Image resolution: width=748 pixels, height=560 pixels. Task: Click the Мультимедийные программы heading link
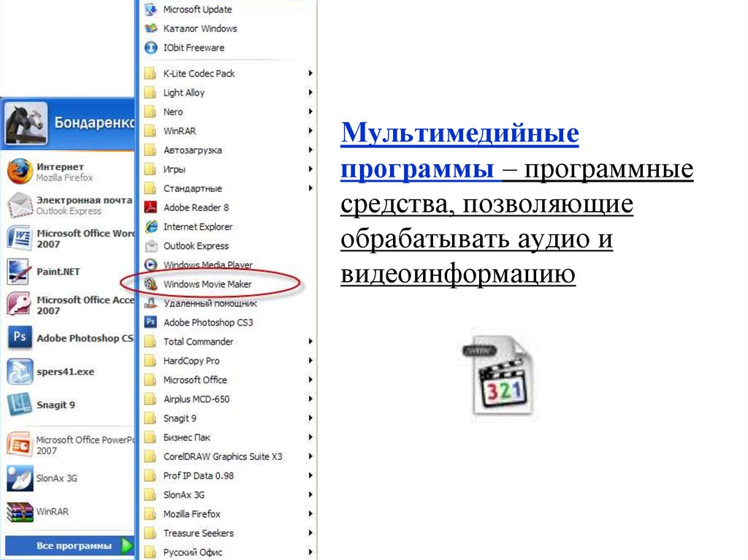460,150
